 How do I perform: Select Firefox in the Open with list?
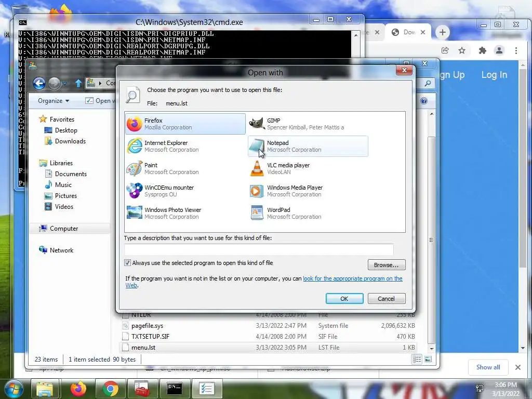(x=185, y=124)
